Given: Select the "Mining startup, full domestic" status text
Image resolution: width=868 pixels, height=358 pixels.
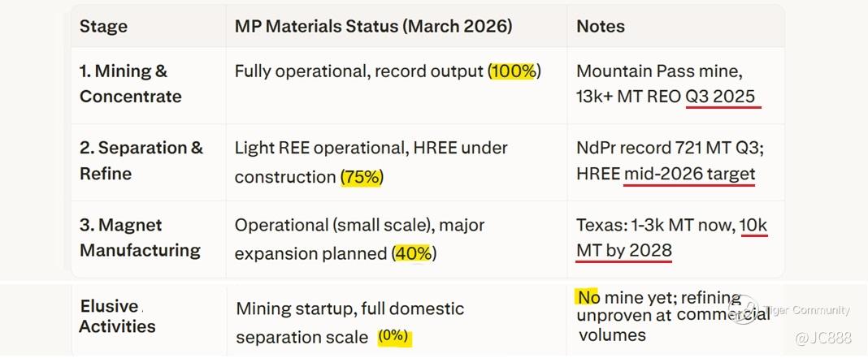Looking at the screenshot, I should [x=350, y=308].
